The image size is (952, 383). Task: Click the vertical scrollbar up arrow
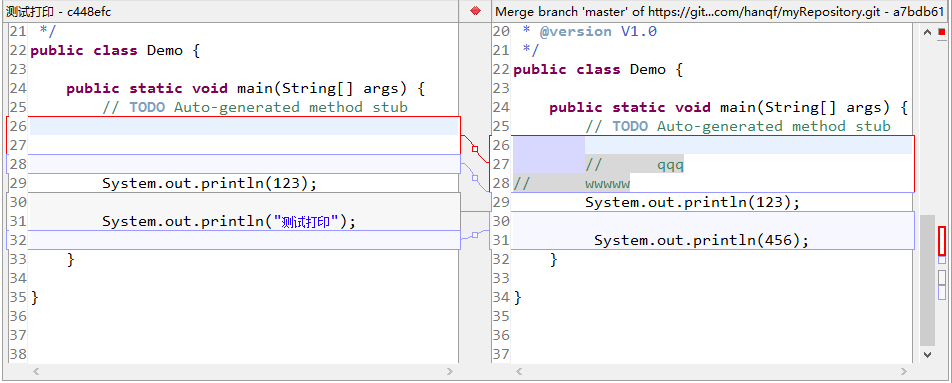tap(926, 32)
